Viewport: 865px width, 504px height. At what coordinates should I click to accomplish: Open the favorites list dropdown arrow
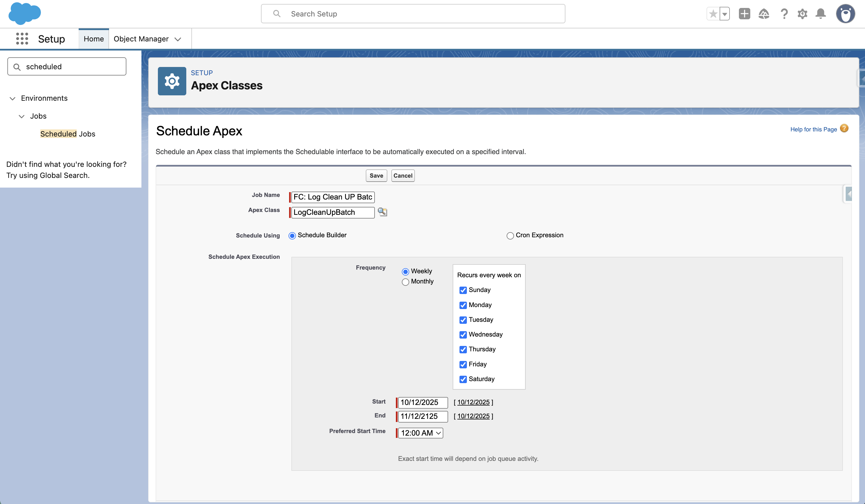(725, 14)
